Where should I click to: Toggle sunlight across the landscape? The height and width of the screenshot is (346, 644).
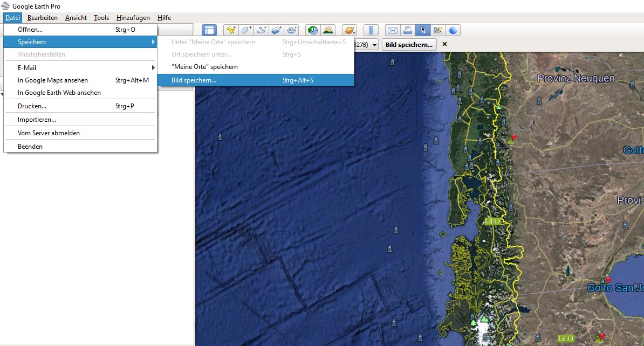coord(327,30)
